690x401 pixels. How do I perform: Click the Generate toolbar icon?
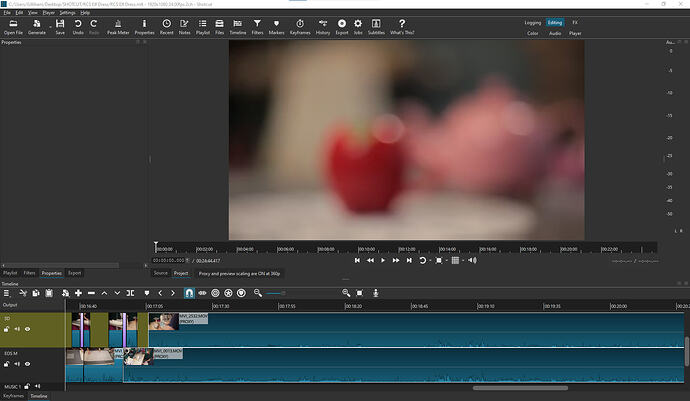37,27
